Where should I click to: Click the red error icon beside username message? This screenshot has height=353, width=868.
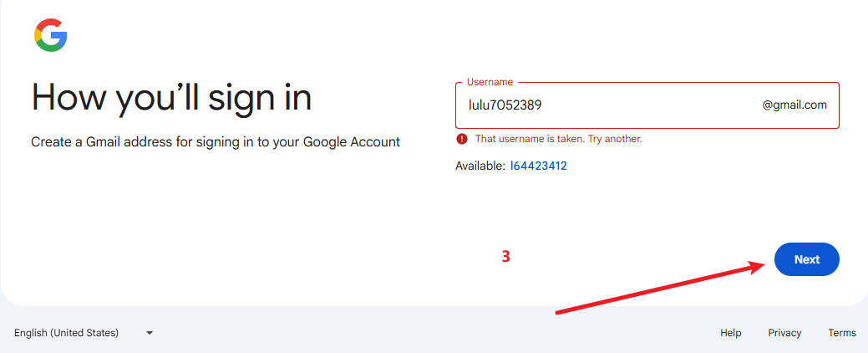462,139
